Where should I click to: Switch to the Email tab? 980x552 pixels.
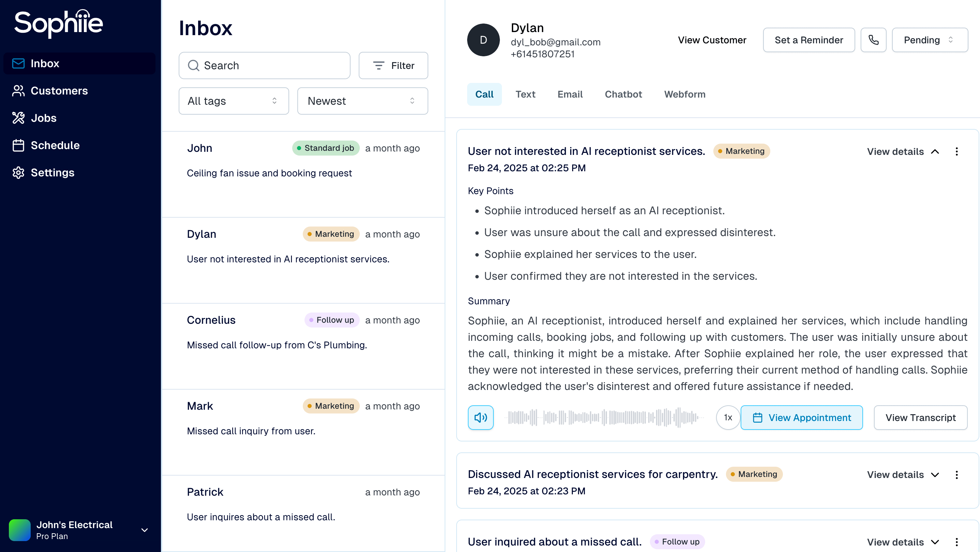(x=569, y=94)
